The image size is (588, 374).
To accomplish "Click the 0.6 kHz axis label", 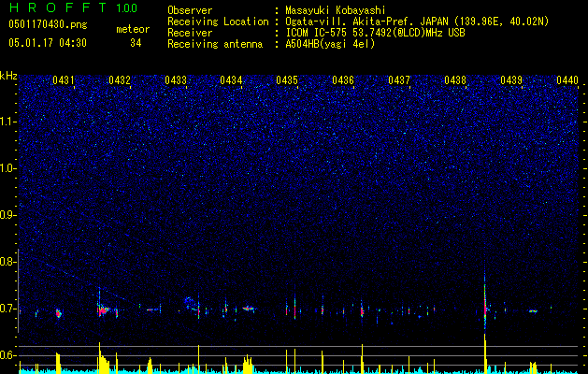I will 8,355.
